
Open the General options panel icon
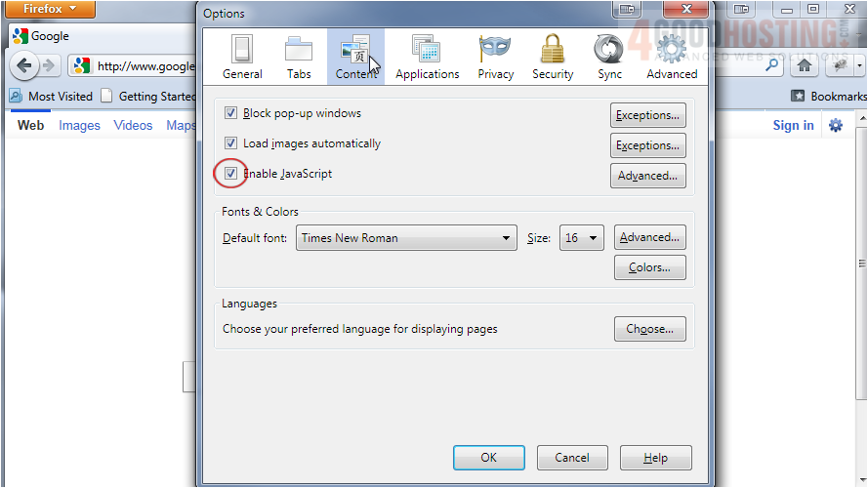(242, 57)
